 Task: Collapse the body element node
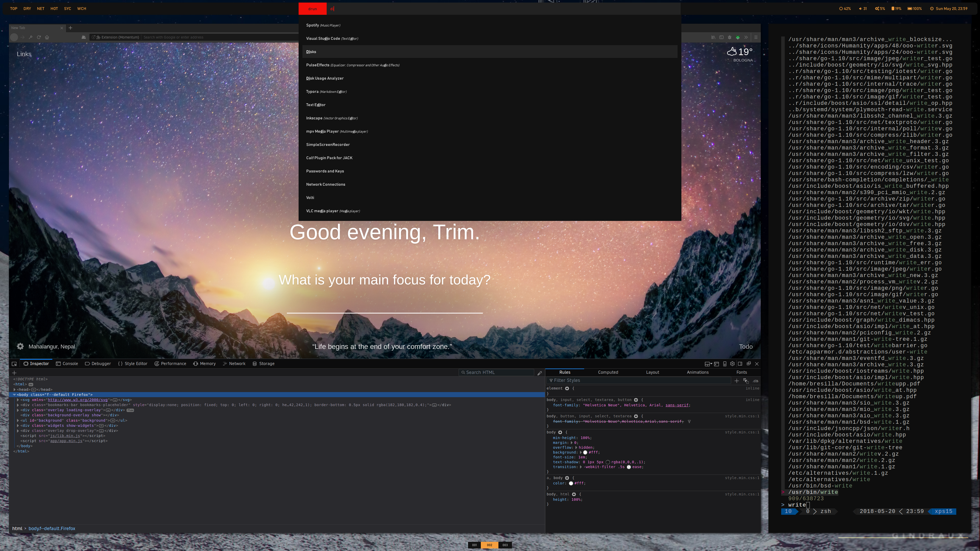point(15,395)
